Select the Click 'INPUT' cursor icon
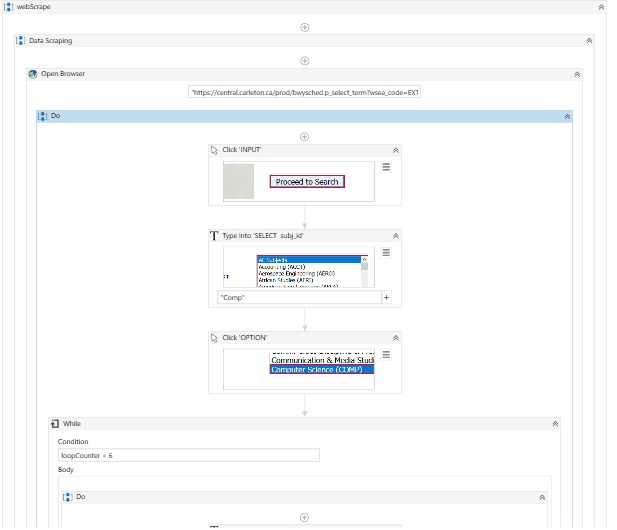The image size is (617, 530). 214,150
